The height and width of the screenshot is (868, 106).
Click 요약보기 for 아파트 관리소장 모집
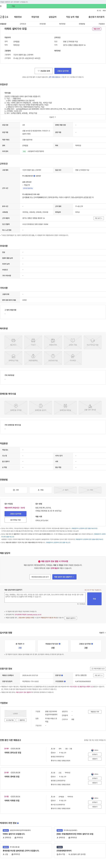click(x=95, y=754)
